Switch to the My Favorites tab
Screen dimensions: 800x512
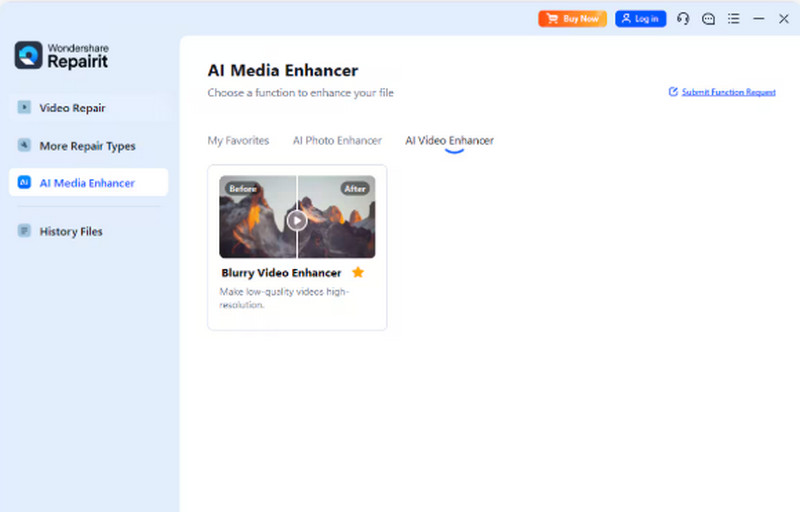(238, 141)
